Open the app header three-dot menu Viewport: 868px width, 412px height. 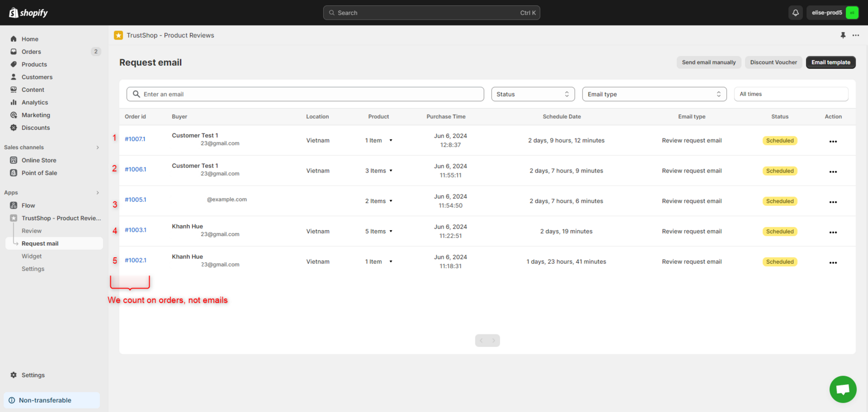[856, 35]
